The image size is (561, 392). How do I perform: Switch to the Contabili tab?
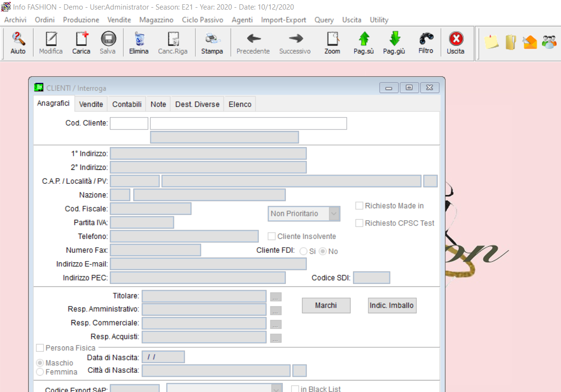pos(127,104)
